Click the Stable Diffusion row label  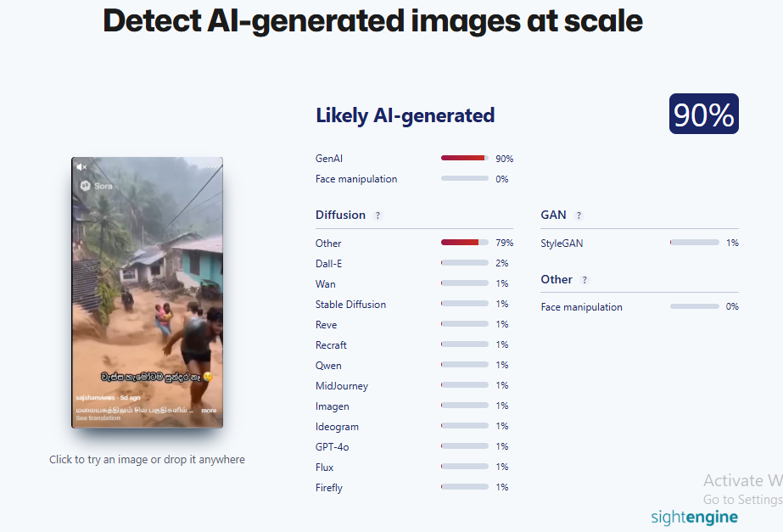click(x=350, y=305)
